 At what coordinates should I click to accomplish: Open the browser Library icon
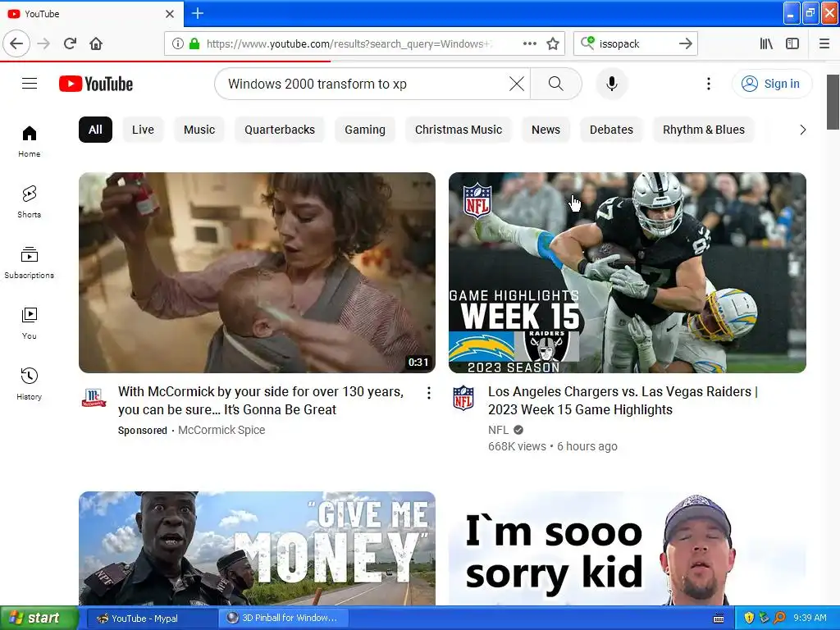coord(766,43)
